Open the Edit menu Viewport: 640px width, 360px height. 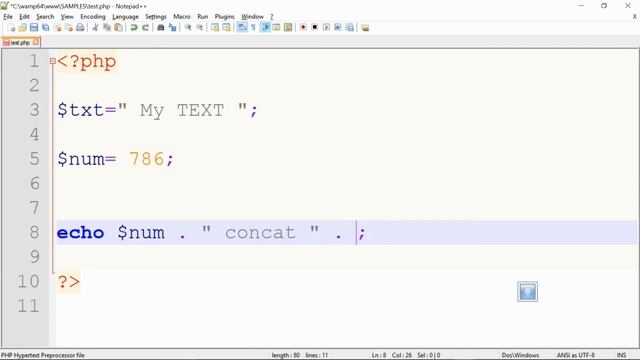[24, 17]
